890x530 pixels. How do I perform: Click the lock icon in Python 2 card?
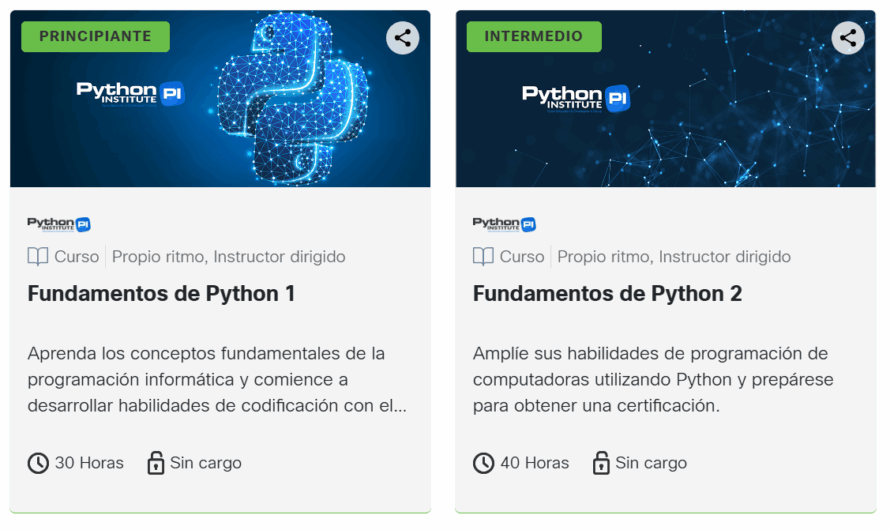(x=601, y=462)
